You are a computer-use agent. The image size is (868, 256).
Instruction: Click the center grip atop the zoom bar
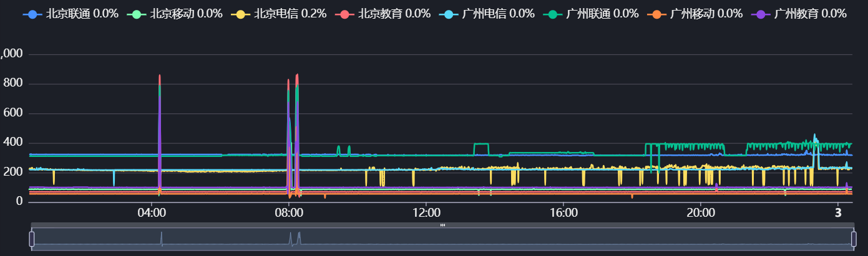pyautogui.click(x=442, y=225)
